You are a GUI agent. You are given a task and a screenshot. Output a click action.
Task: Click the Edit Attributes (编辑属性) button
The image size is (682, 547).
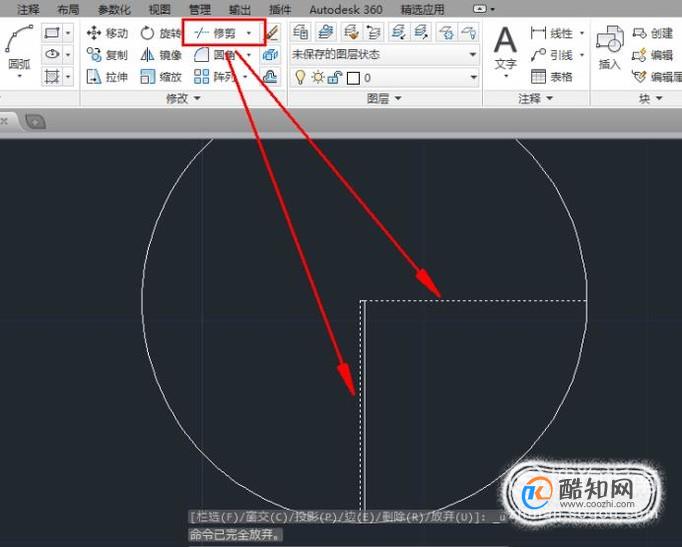tap(657, 77)
